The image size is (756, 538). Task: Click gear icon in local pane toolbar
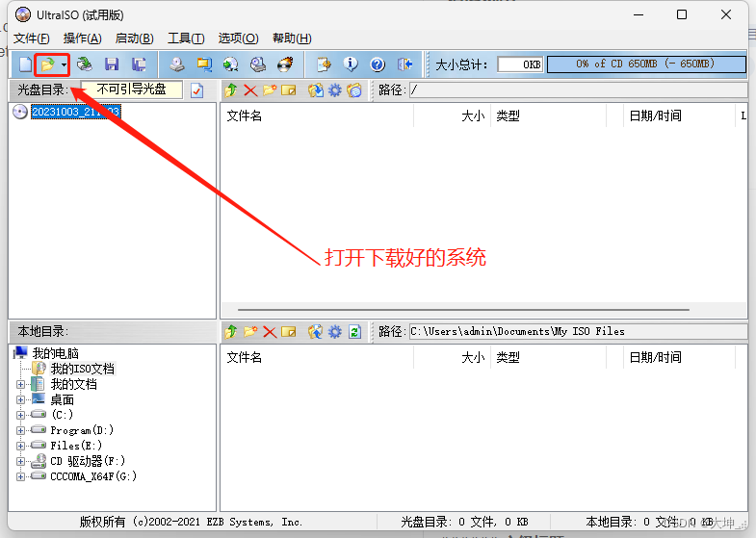pyautogui.click(x=335, y=331)
